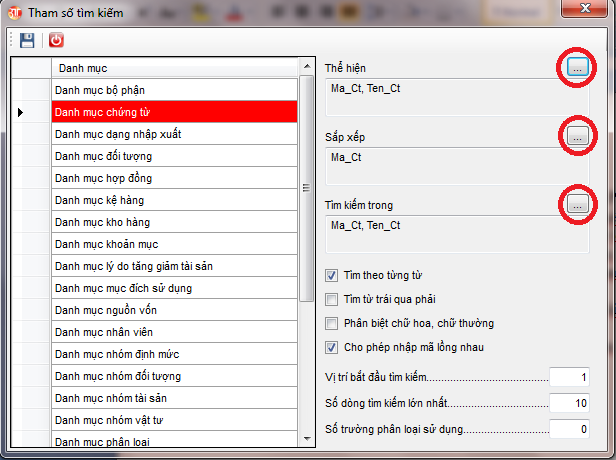Select Danh mục bộ phận row
Viewport: 616px width, 460px height.
pyautogui.click(x=174, y=90)
